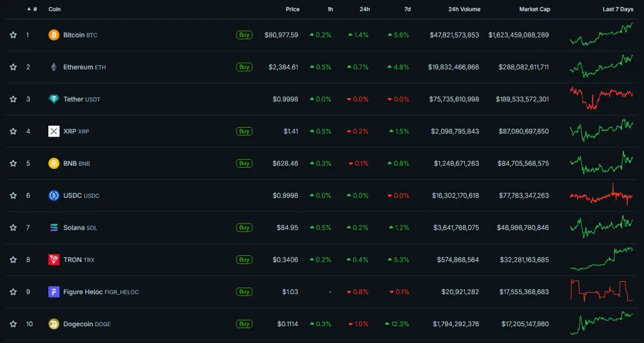644x343 pixels.
Task: Open the Bitcoin BTC coin page
Action: point(80,35)
